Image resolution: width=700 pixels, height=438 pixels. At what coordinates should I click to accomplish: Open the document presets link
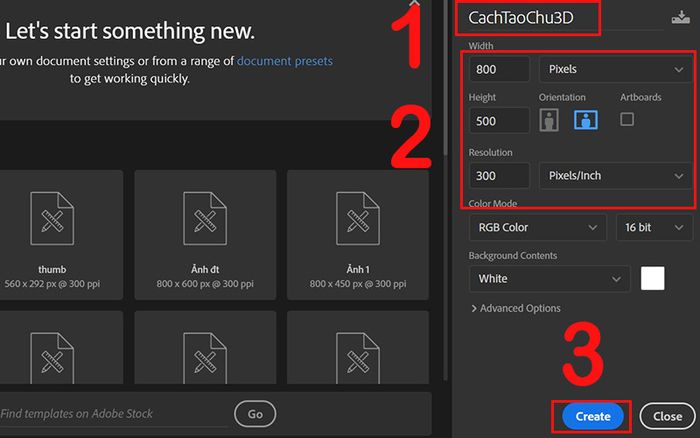(284, 61)
